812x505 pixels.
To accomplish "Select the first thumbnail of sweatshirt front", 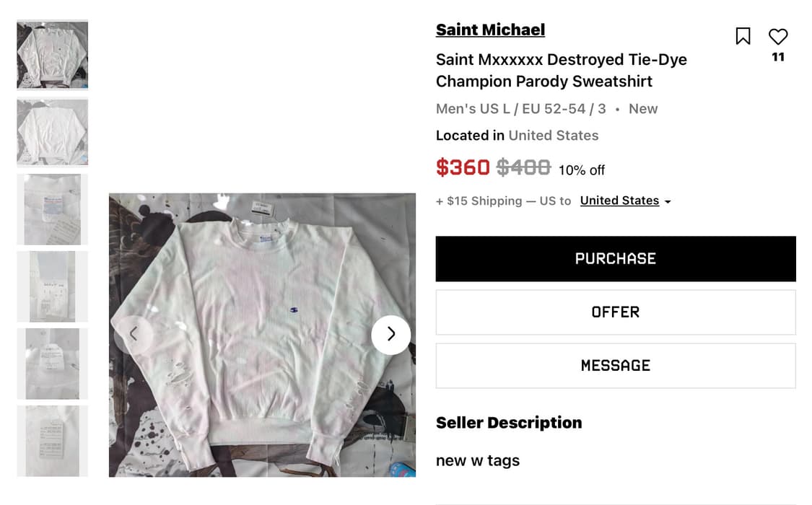I will tap(53, 55).
